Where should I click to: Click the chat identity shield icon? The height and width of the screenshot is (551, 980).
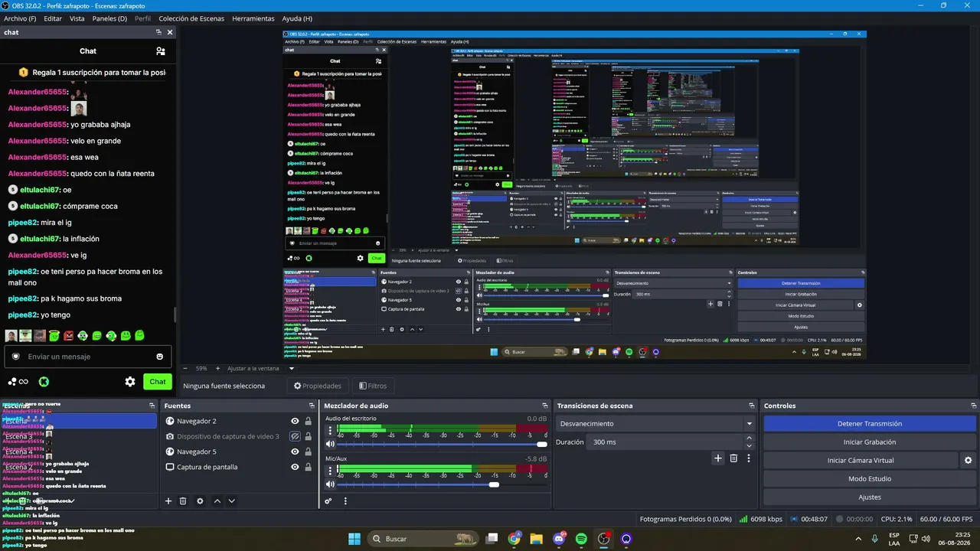pos(15,357)
